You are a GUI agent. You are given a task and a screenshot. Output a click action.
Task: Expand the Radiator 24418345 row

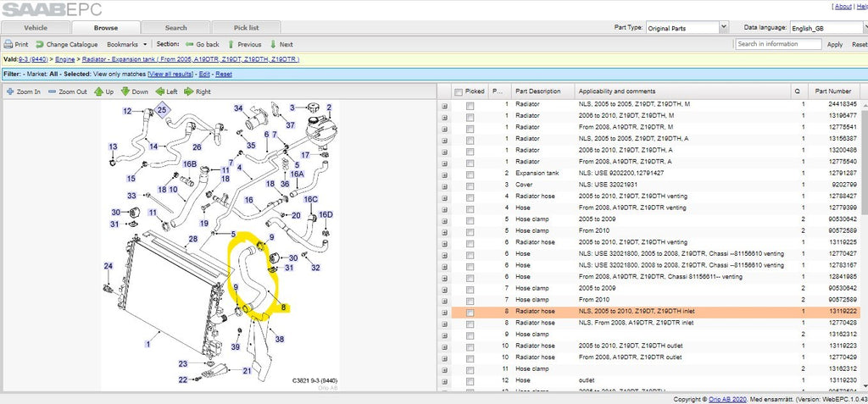[444, 105]
